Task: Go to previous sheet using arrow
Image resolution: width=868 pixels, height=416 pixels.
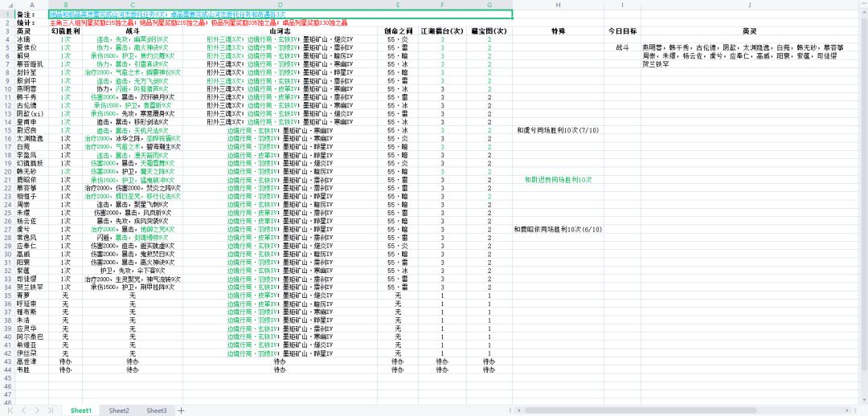Action: click(x=23, y=410)
